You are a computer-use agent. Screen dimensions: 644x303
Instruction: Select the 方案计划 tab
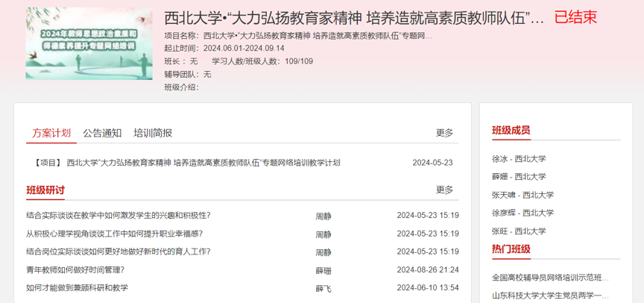tap(51, 133)
